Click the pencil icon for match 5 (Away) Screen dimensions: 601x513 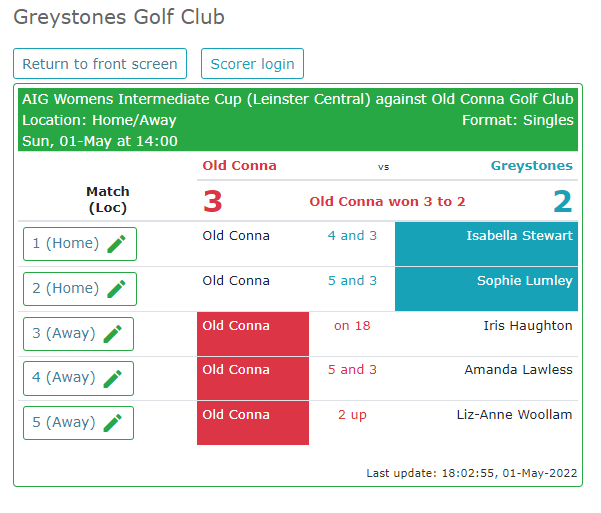(113, 423)
